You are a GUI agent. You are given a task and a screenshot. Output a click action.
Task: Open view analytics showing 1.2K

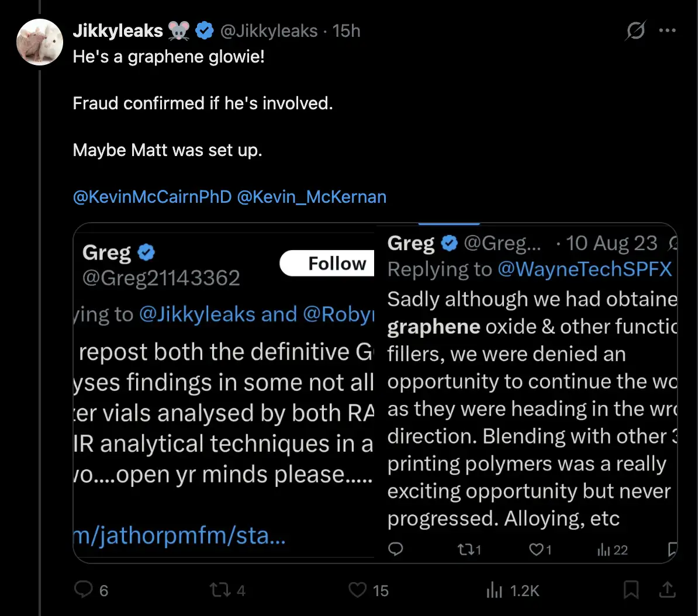click(495, 590)
